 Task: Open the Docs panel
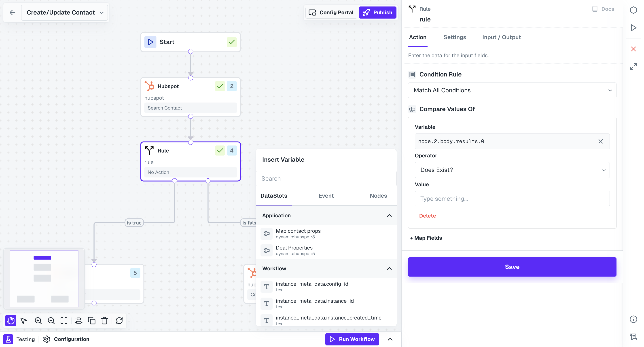click(603, 9)
